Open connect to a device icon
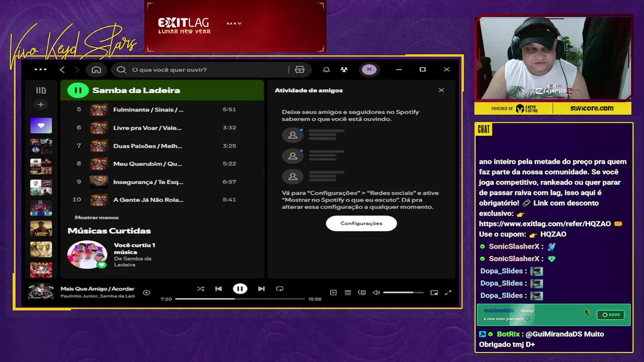Screen dimensions: 644x362 click(362, 292)
